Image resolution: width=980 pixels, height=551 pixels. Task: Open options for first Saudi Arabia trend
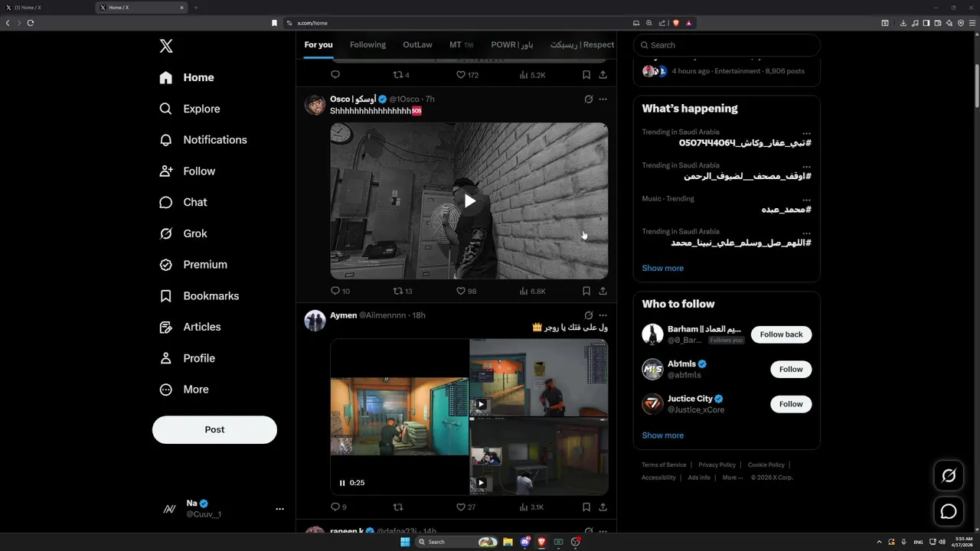(x=806, y=134)
